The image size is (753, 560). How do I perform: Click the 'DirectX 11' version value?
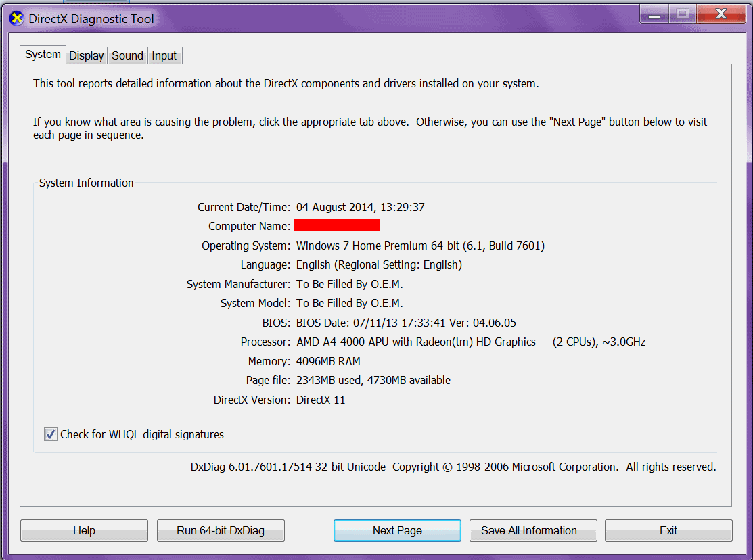point(320,400)
